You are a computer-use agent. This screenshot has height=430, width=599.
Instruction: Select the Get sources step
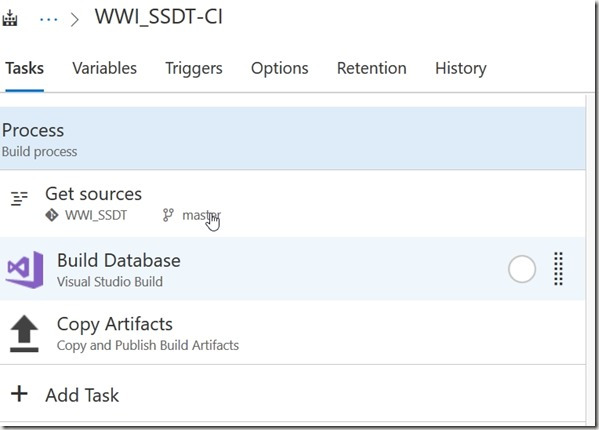[x=293, y=203]
